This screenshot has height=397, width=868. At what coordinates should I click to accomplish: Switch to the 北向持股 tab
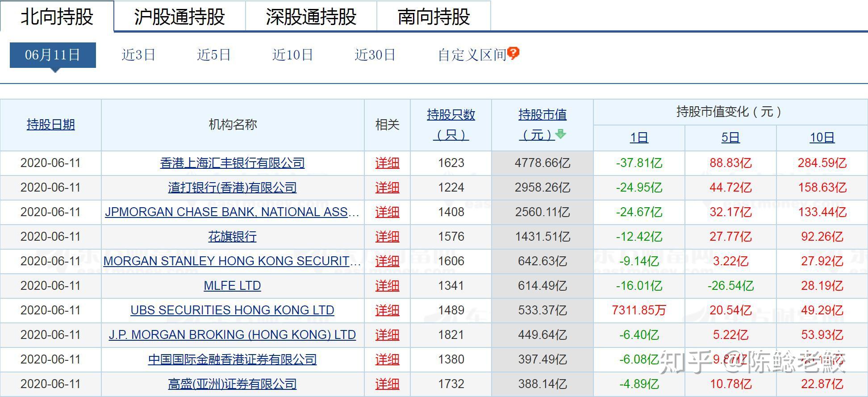tap(57, 17)
